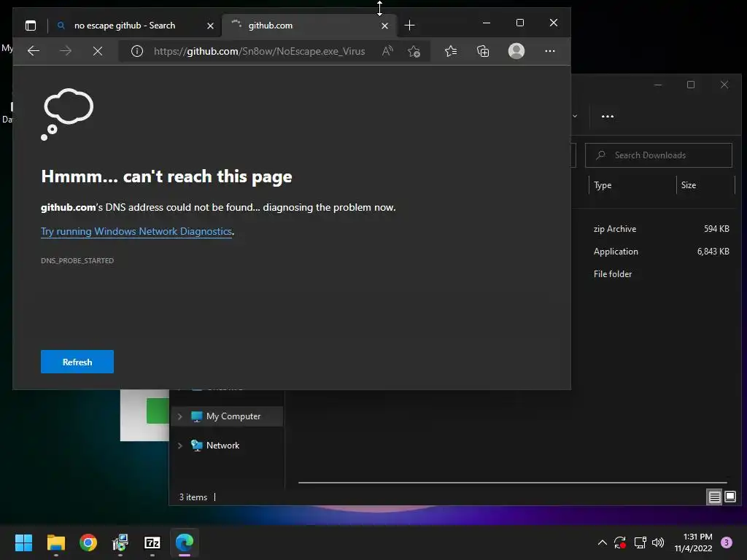
Task: Expand Network in File Explorer tree
Action: (180, 446)
